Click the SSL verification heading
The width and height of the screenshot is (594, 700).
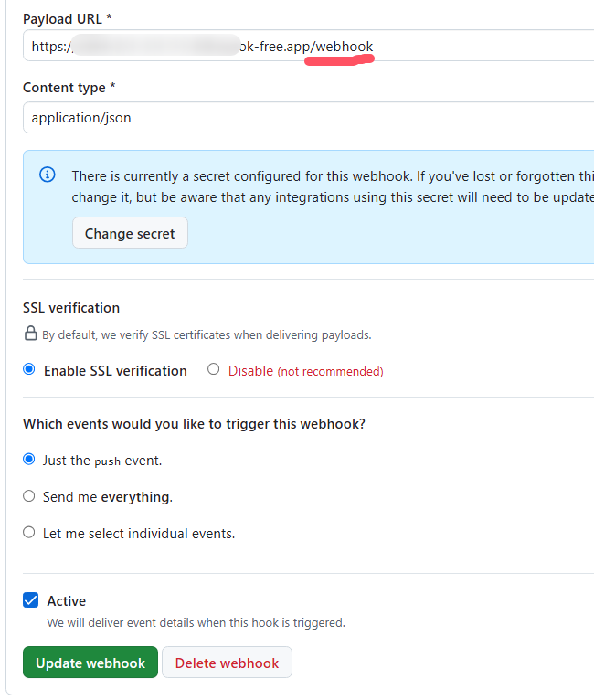tap(71, 307)
